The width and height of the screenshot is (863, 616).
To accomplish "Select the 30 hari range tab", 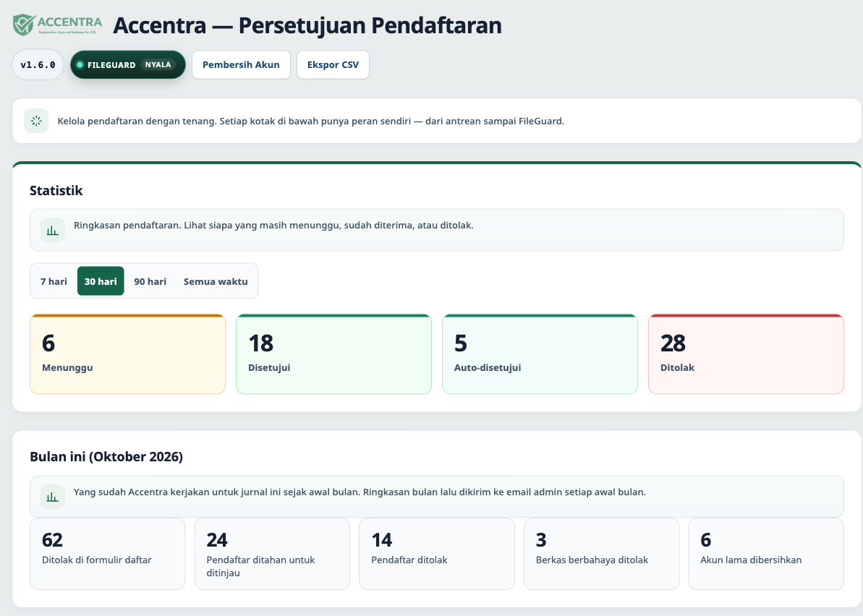I will coord(101,281).
